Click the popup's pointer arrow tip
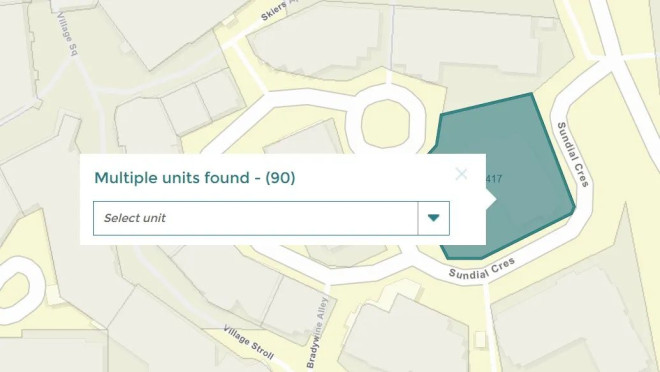 (x=492, y=199)
